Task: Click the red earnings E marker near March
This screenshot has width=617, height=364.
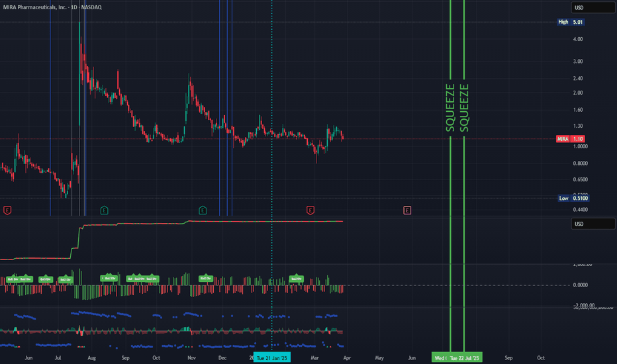Action: pos(310,210)
